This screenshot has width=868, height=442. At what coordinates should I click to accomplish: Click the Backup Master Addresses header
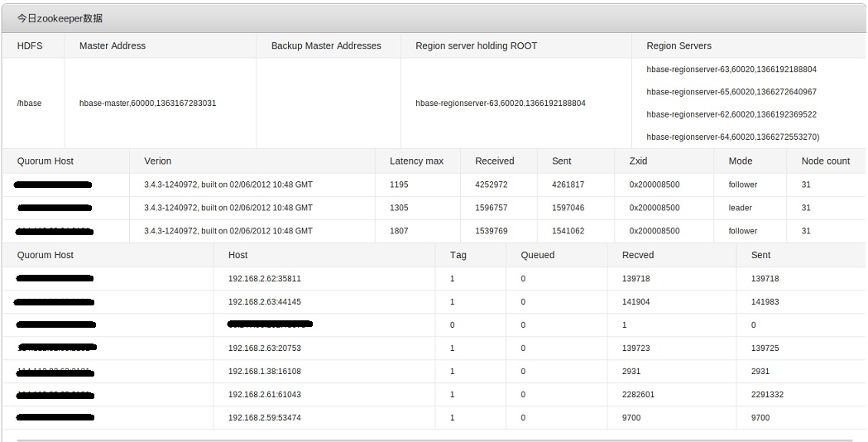coord(326,46)
